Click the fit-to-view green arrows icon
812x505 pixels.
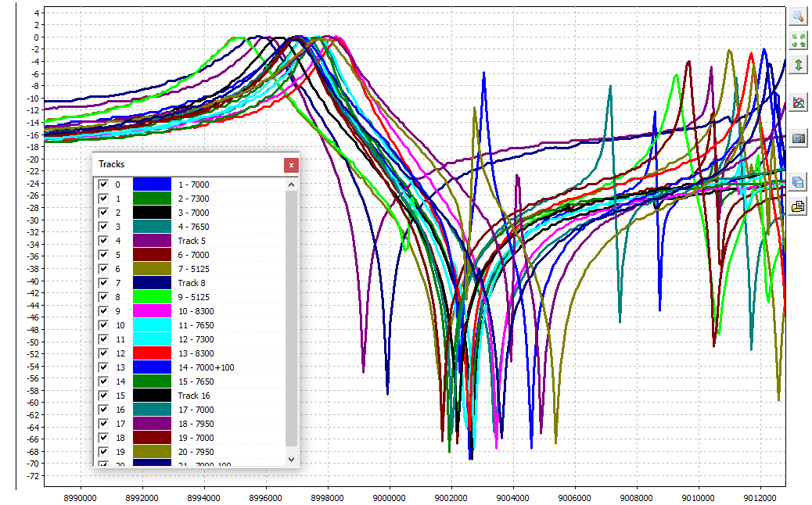(x=798, y=40)
